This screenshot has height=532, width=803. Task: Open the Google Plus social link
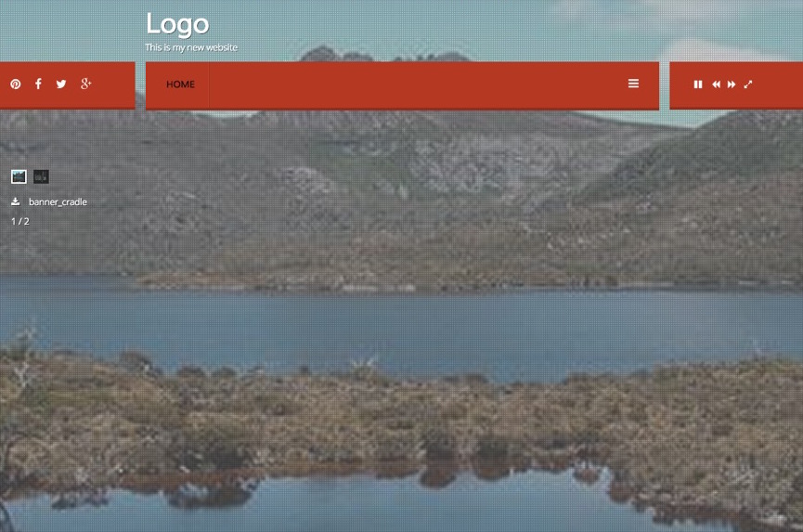(86, 84)
